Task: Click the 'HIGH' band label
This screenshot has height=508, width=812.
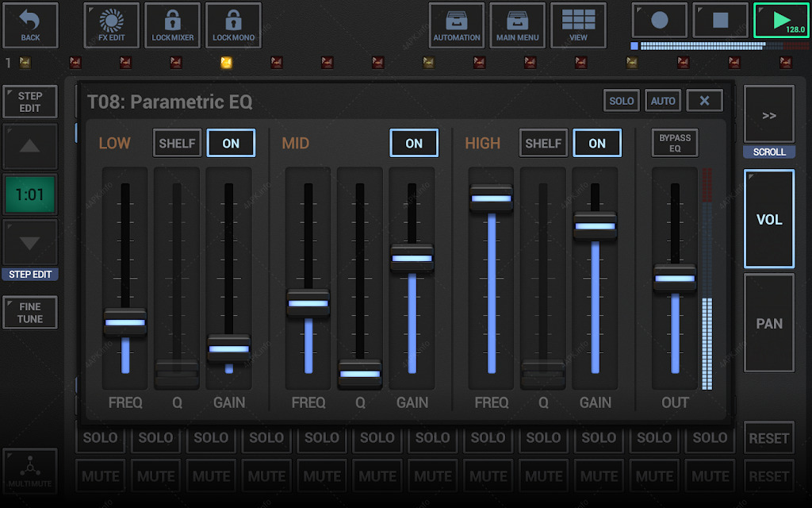Action: 483,143
